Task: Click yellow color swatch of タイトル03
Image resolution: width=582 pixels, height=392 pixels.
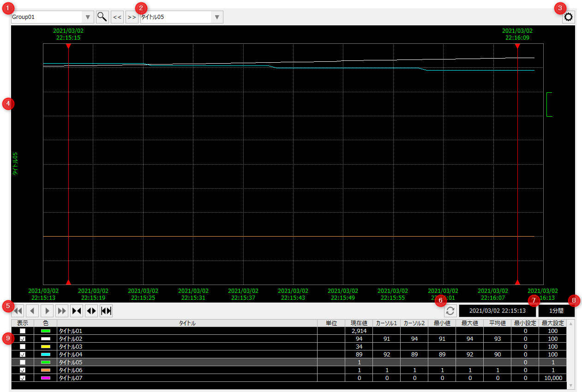Action: point(46,347)
